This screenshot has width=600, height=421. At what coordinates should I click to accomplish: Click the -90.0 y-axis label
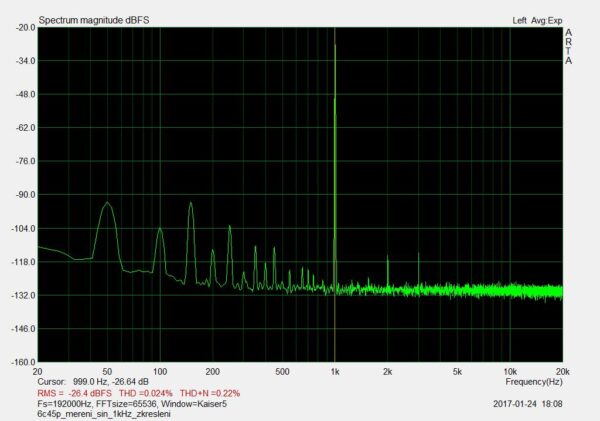[26, 195]
